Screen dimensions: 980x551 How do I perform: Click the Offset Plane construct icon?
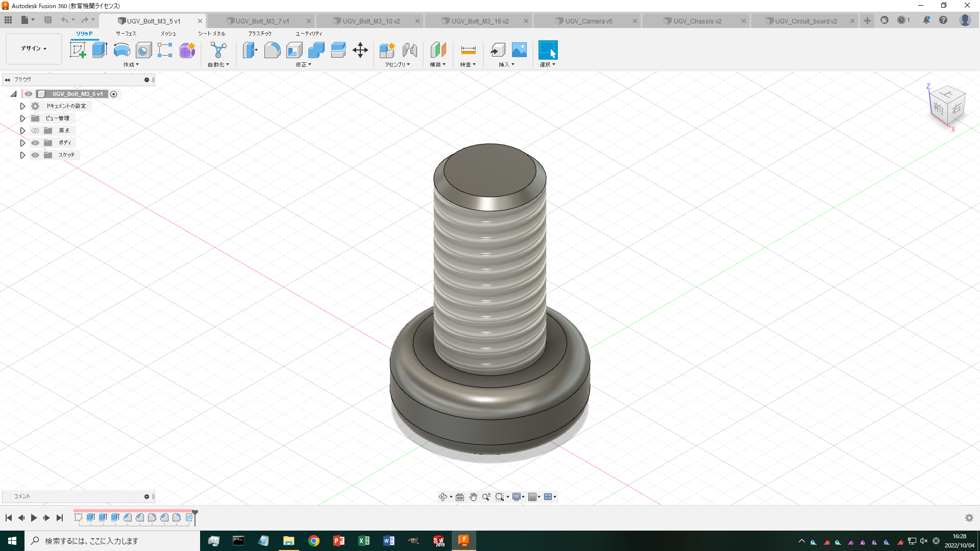tap(438, 50)
